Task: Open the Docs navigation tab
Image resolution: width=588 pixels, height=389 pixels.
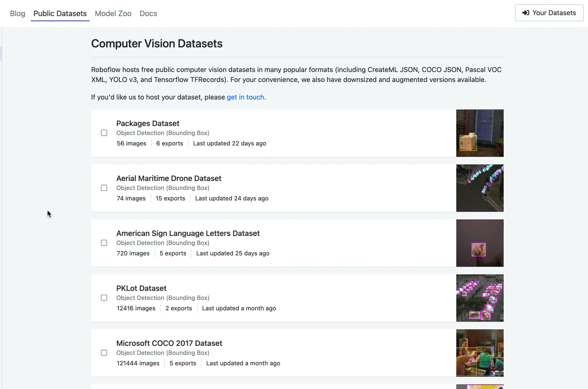Action: coord(148,13)
